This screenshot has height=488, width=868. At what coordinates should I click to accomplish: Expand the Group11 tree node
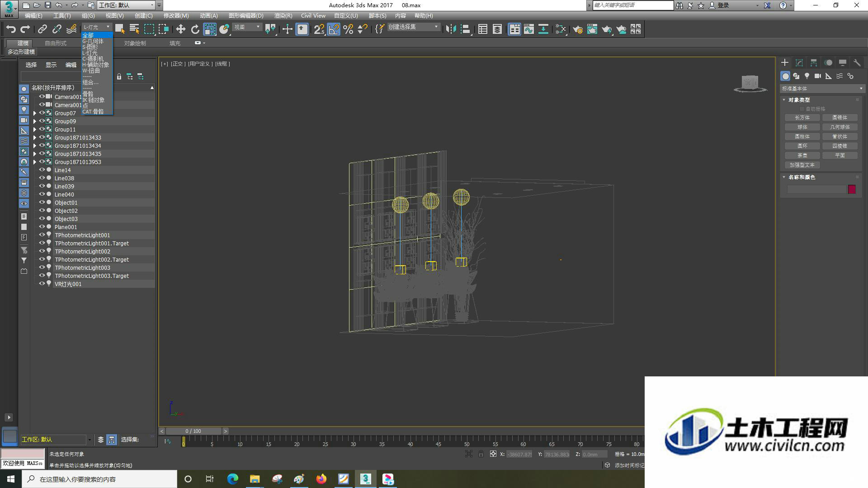click(35, 130)
